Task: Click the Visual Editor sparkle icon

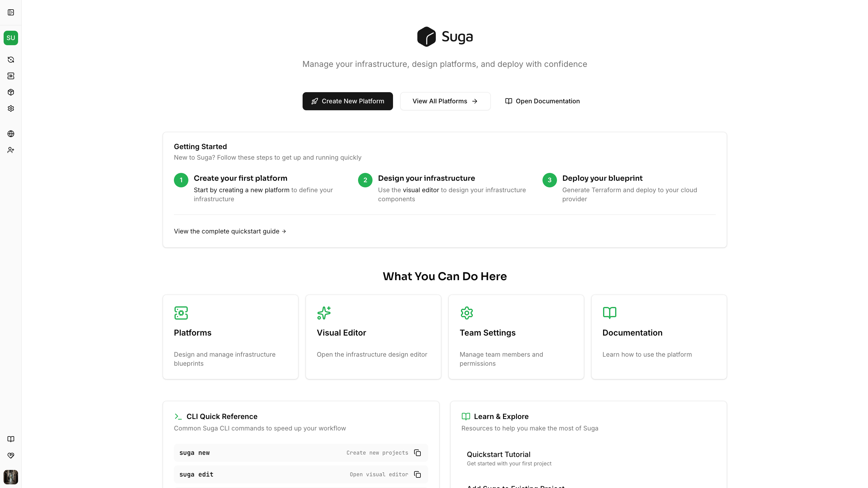Action: point(323,313)
